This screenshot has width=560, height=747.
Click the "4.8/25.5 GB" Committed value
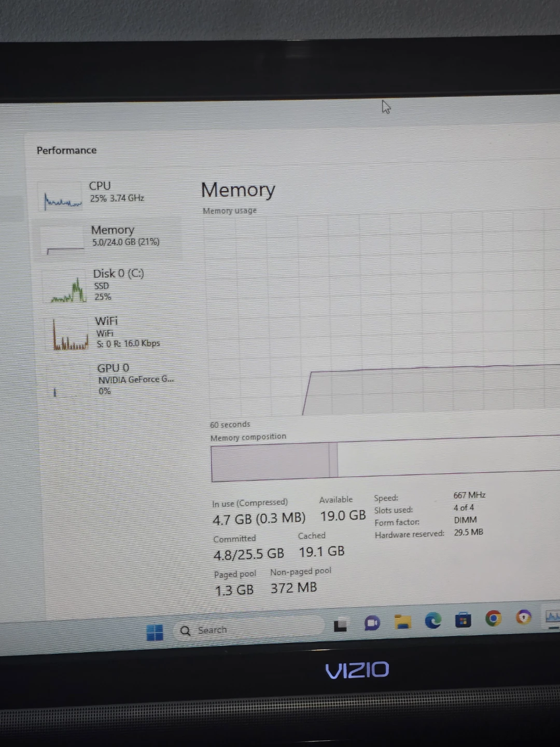(x=248, y=554)
